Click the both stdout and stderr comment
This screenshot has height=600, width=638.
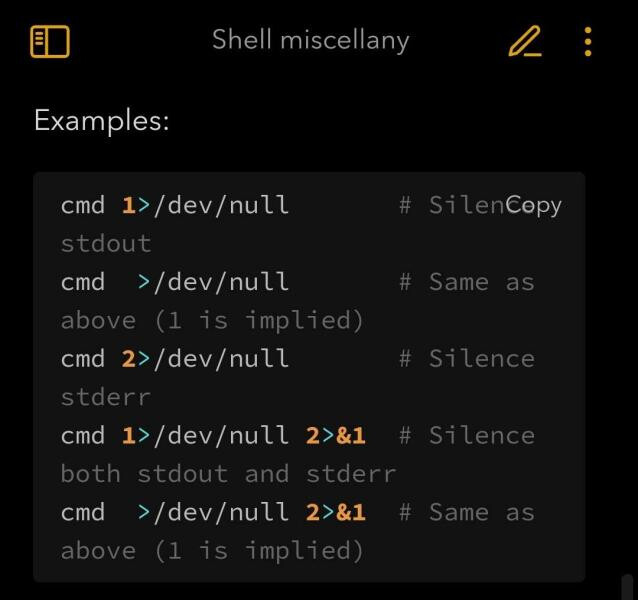click(228, 474)
